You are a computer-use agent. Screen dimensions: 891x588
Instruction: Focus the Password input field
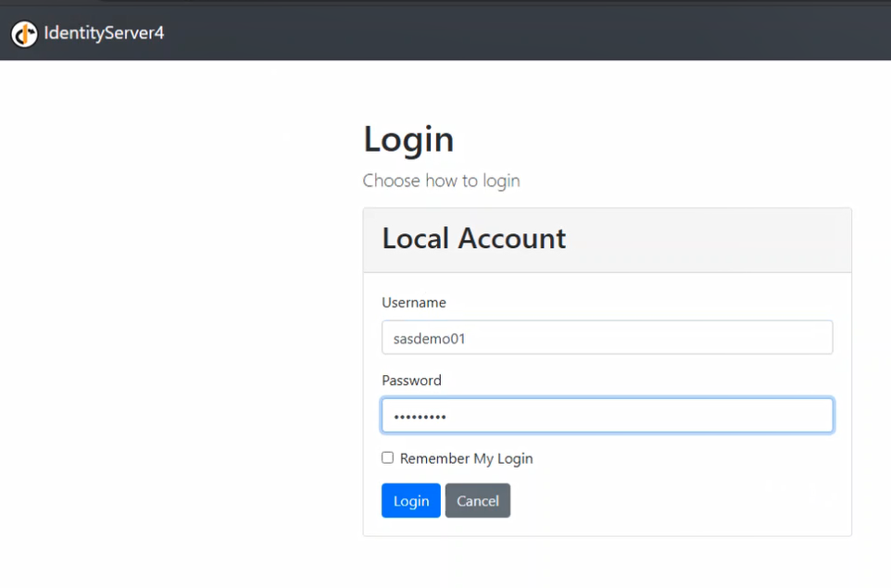point(607,416)
